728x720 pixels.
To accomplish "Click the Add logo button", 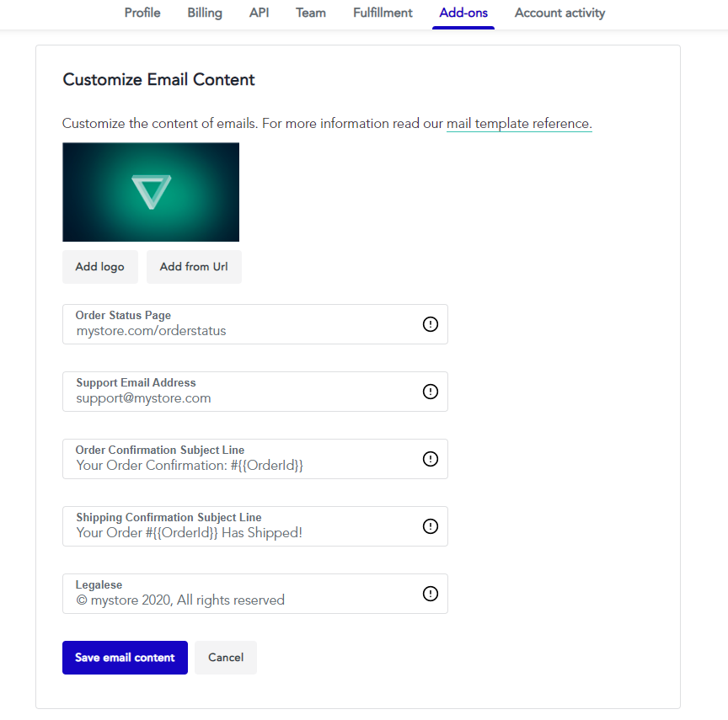I will (99, 266).
